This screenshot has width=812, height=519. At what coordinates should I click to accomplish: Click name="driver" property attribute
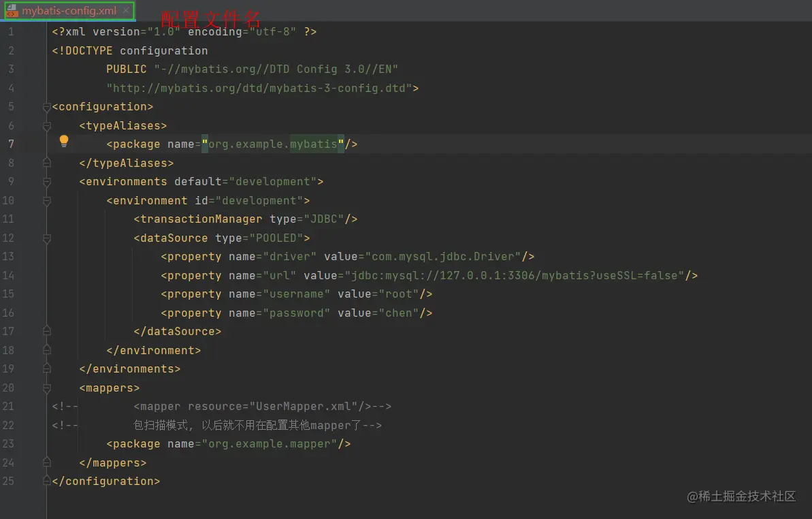272,256
